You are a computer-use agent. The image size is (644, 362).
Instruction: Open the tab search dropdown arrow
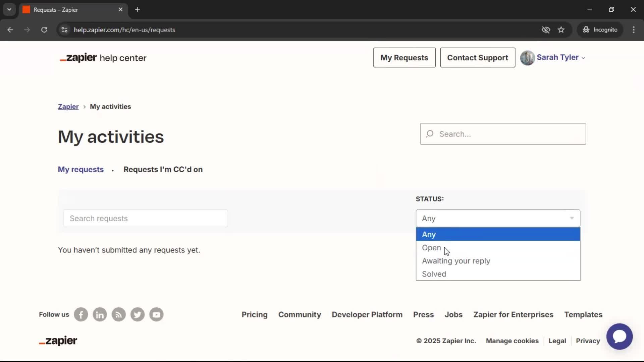point(9,10)
